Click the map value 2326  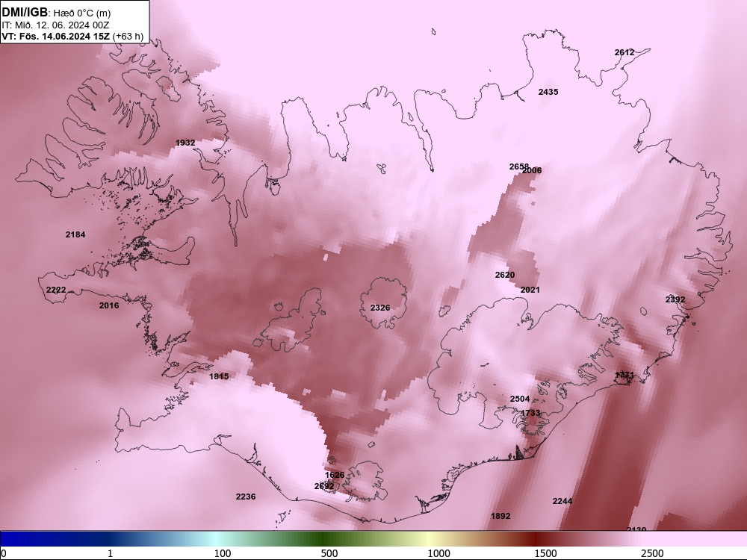(x=379, y=308)
